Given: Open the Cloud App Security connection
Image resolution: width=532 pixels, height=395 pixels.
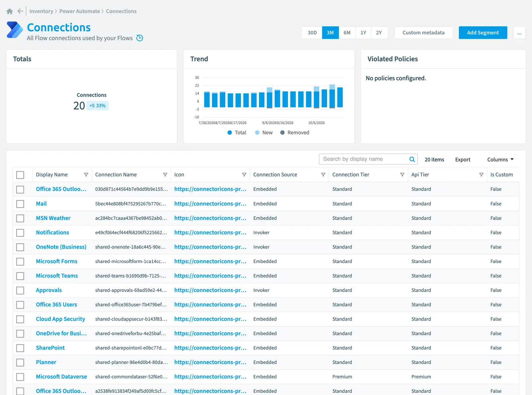Looking at the screenshot, I should coord(61,319).
